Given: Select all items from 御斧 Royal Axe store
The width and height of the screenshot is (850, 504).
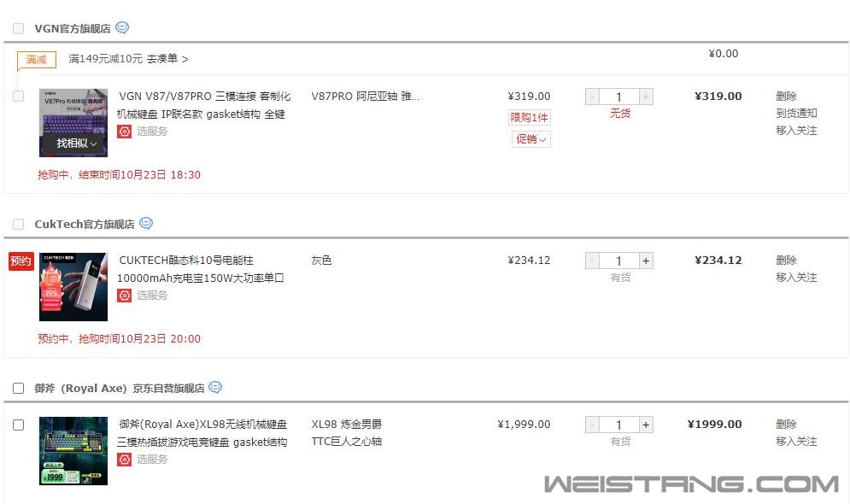Looking at the screenshot, I should click(19, 388).
